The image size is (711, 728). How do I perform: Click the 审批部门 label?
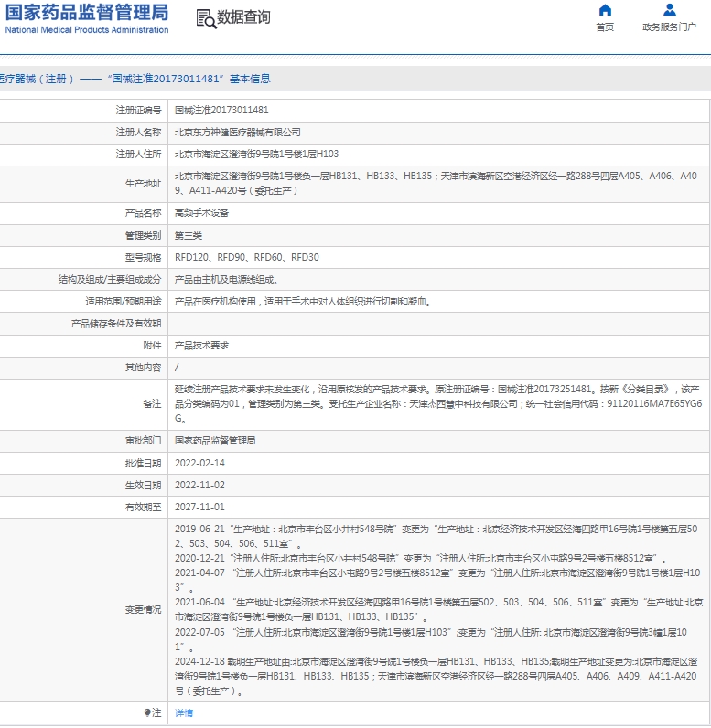tap(143, 441)
